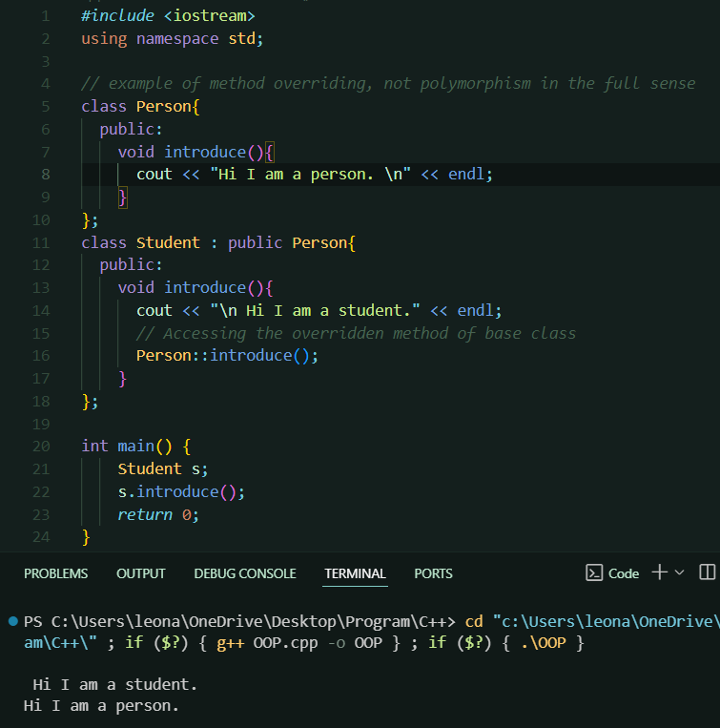Click the blue terminal command status dot

point(13,621)
